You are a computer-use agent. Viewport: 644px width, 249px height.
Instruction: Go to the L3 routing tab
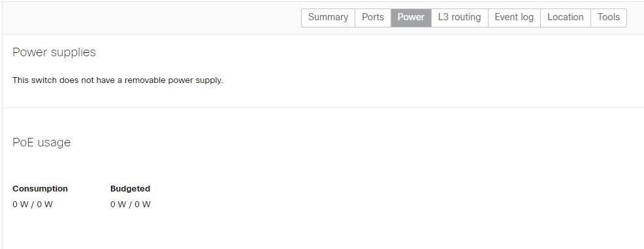coord(460,18)
